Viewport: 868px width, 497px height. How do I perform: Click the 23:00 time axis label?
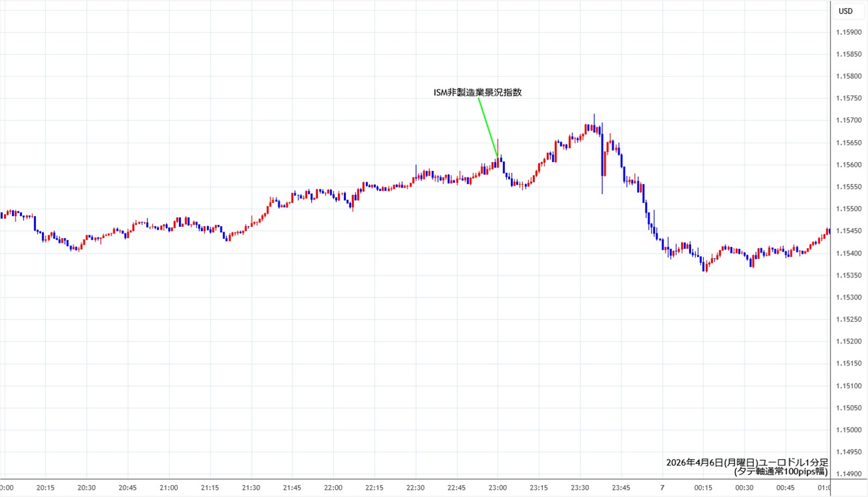[x=497, y=488]
